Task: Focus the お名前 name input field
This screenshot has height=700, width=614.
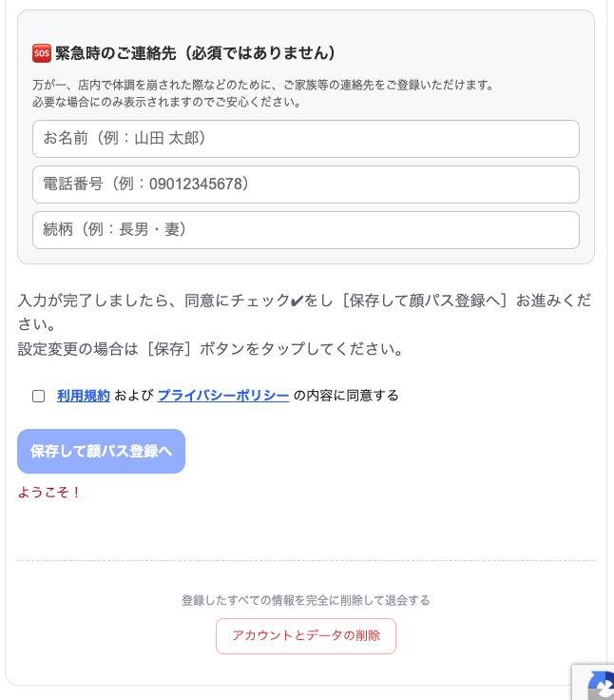Action: point(306,139)
